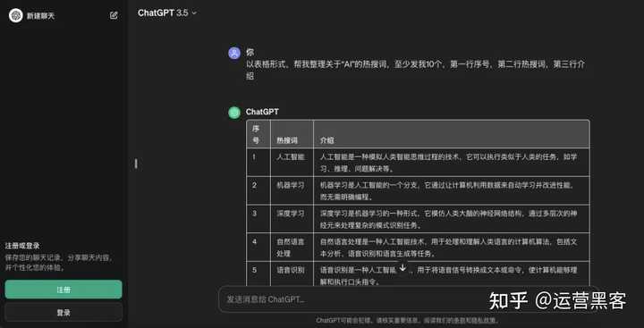Click the green ChatGPT avatar icon

pyautogui.click(x=234, y=113)
